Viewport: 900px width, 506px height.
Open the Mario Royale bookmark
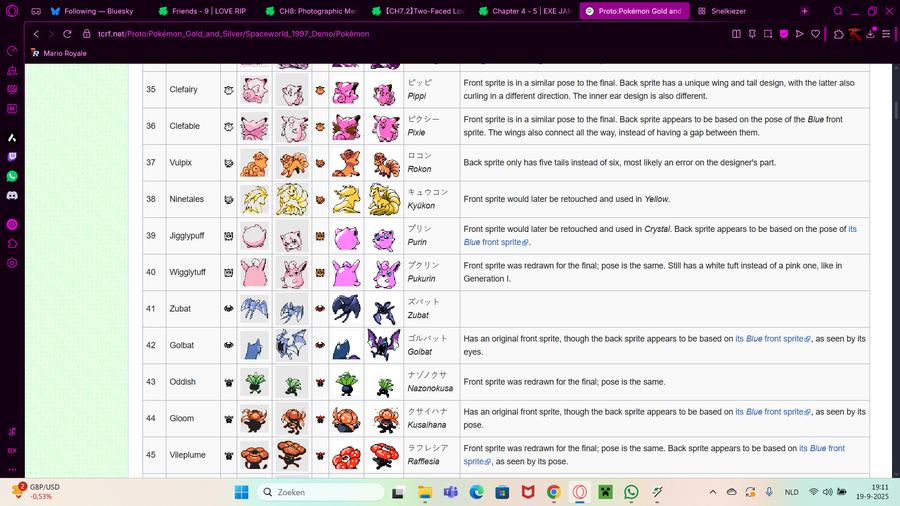[x=59, y=53]
